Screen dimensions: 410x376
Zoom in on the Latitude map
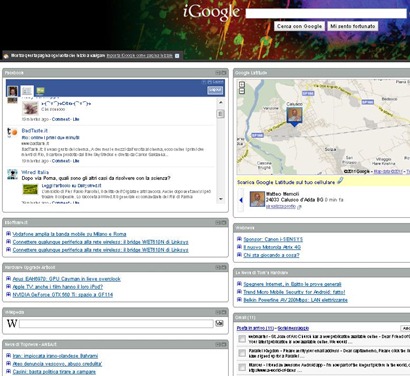pyautogui.click(x=242, y=85)
